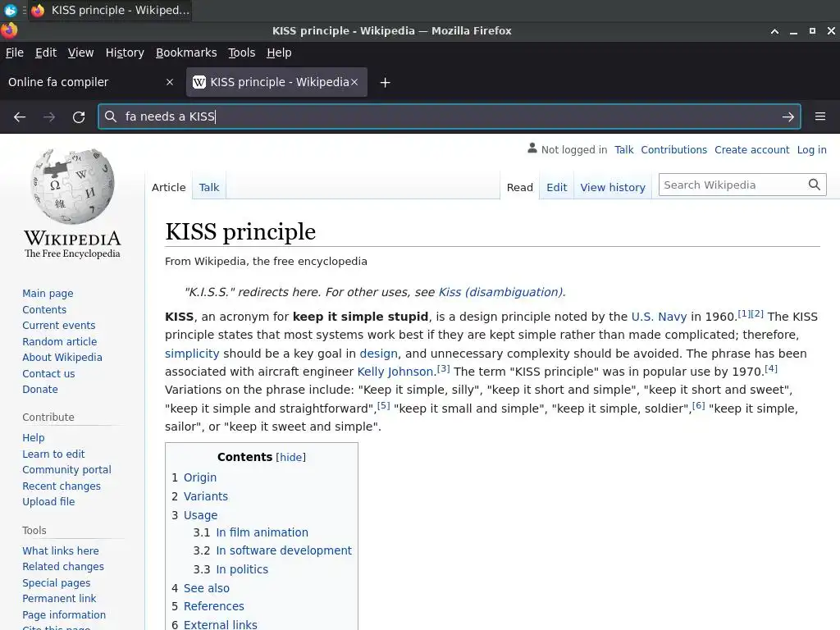Open Community portal in the sidebar
840x630 pixels.
[67, 470]
